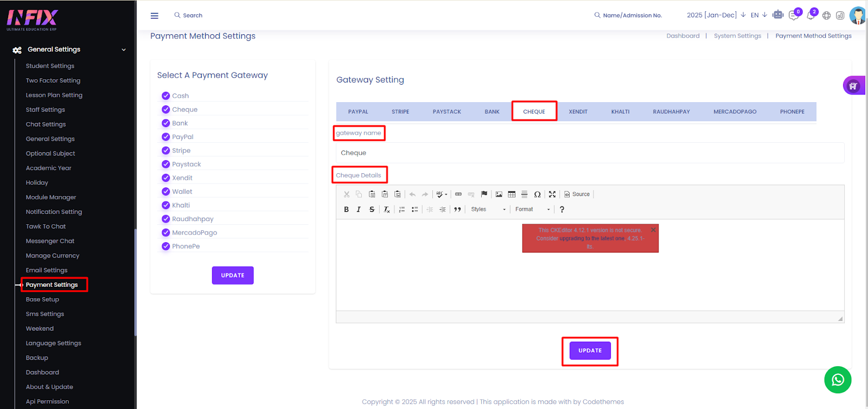This screenshot has width=868, height=409.
Task: Open the AI robot assistant icon
Action: click(778, 15)
